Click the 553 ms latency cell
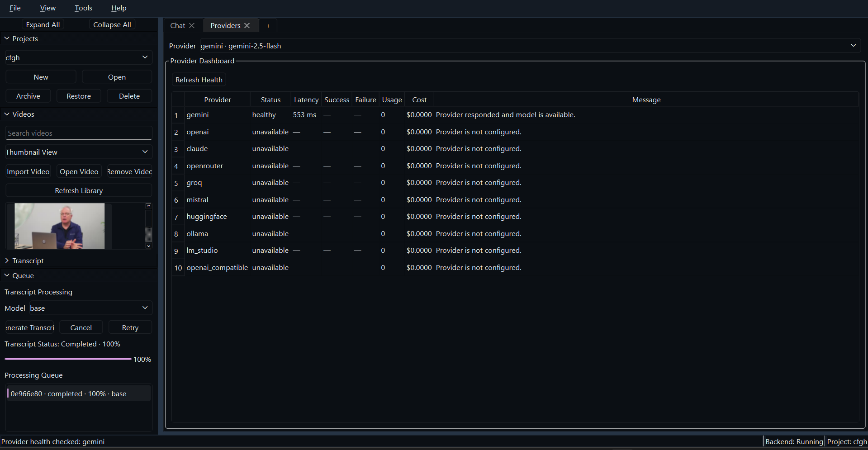This screenshot has height=450, width=868. tap(306, 115)
